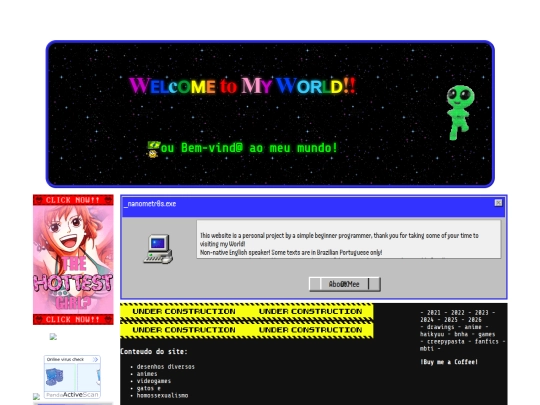The image size is (540, 405).
Task: Click the 'Bem-vind@ ao meu mundo!' text
Action: [x=259, y=148]
